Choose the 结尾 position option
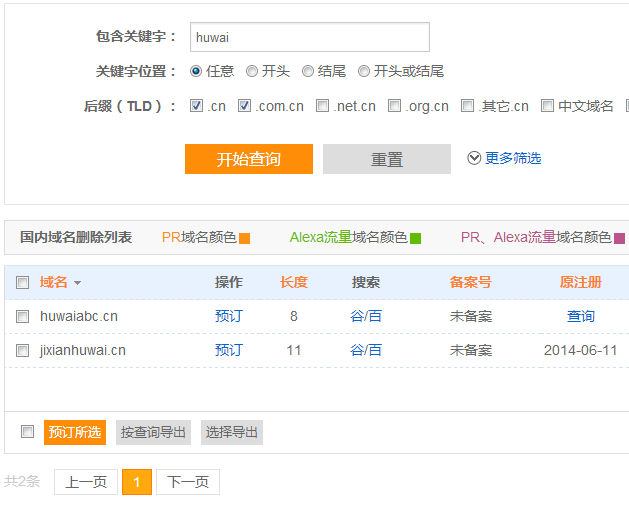Viewport: 629px width, 517px height. [308, 71]
